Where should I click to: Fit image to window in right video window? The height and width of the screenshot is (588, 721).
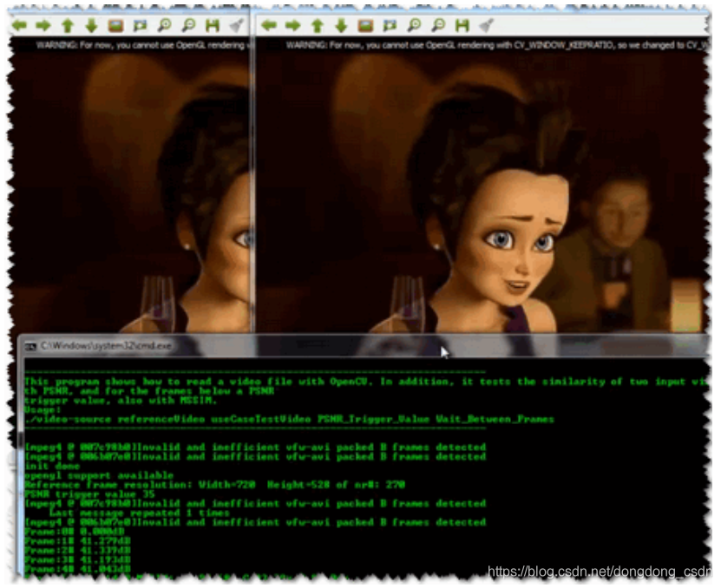390,26
